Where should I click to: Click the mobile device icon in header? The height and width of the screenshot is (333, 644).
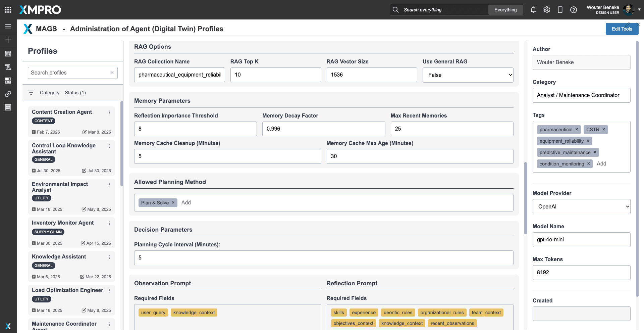point(560,10)
